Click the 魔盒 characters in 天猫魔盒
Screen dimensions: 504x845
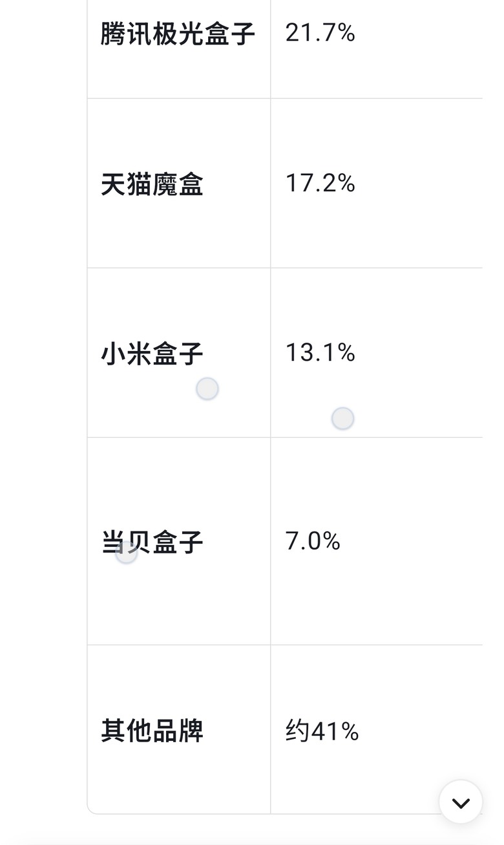tap(178, 185)
